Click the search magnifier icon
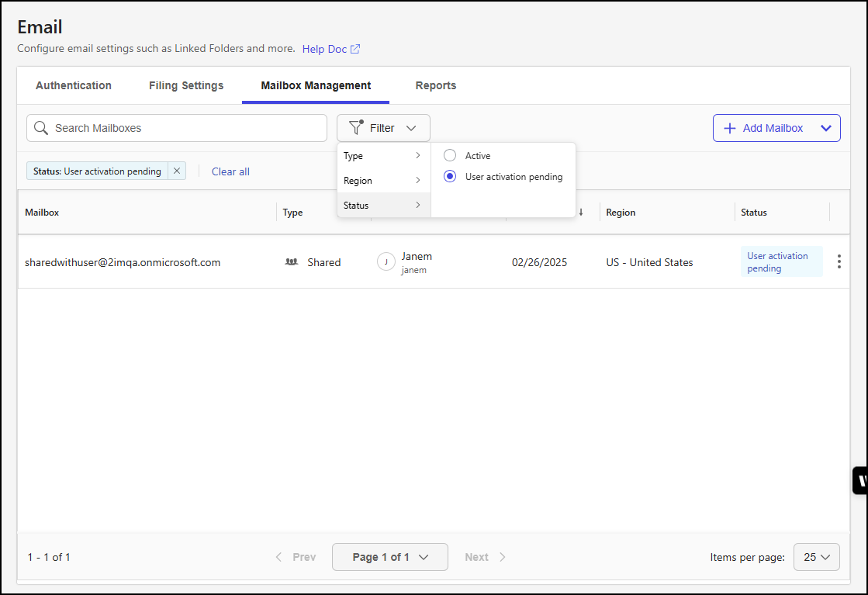868x595 pixels. [x=40, y=127]
